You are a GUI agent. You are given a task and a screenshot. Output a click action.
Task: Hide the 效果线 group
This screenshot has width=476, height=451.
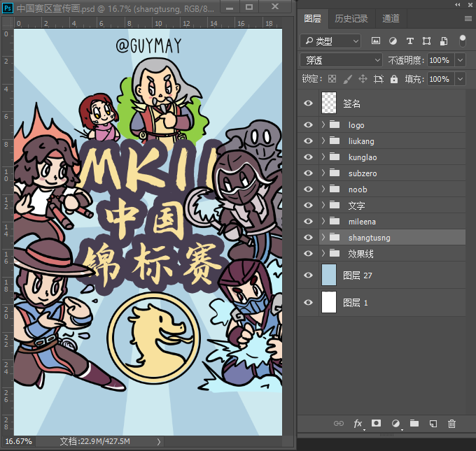pos(308,253)
